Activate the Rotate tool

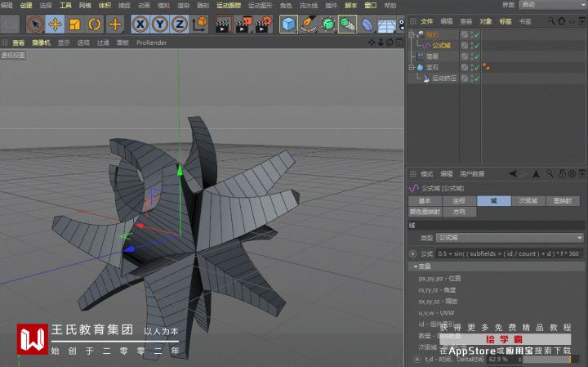(95, 25)
